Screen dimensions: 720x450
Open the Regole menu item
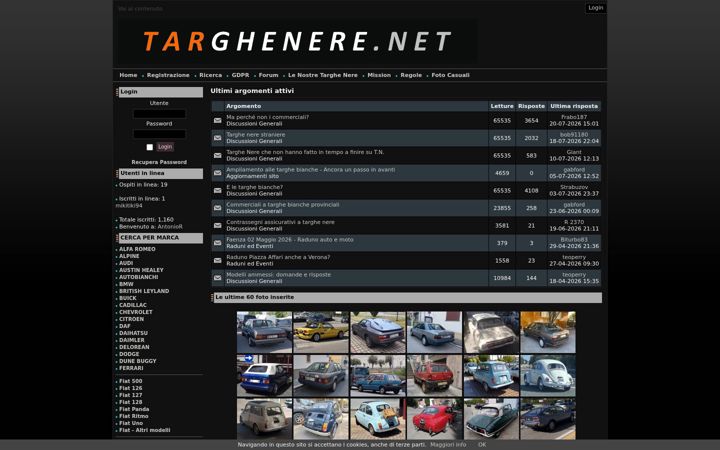(411, 75)
